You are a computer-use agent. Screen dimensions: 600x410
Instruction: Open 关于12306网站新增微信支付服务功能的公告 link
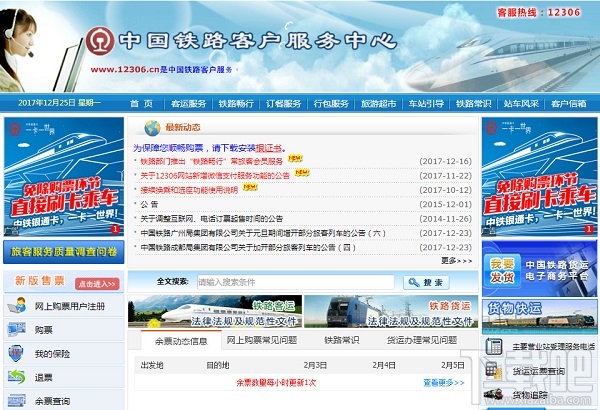[x=215, y=176]
